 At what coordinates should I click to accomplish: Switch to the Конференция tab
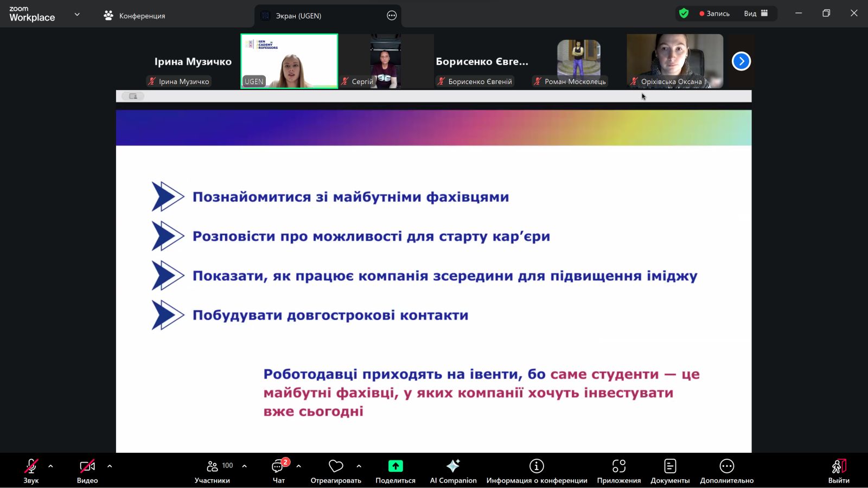click(135, 16)
